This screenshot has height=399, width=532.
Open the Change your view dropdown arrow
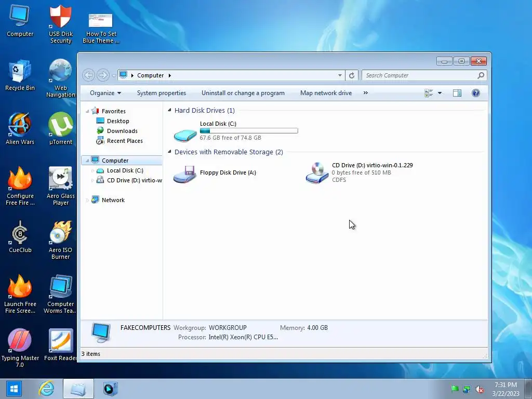(440, 93)
